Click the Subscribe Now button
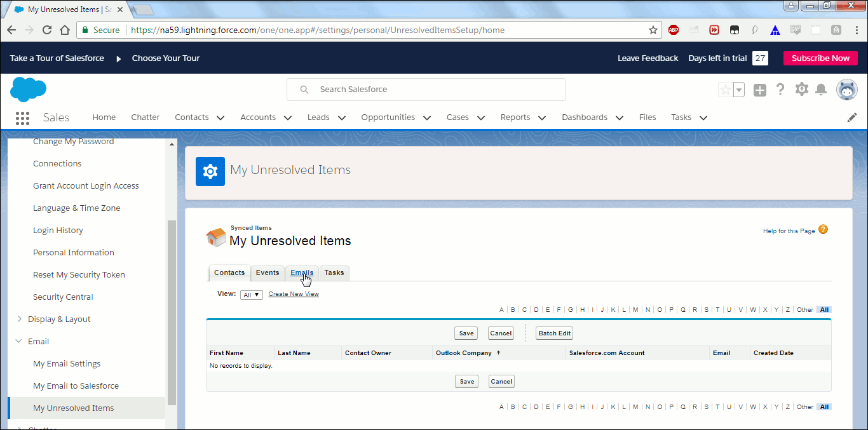 (x=820, y=58)
